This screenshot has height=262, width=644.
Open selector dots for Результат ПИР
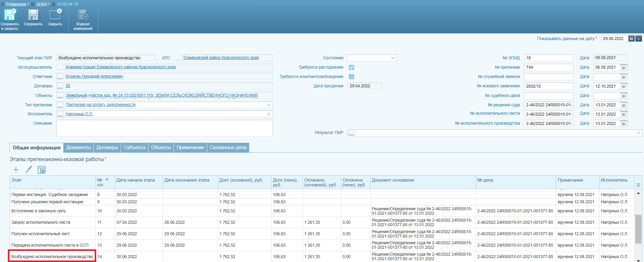(351, 133)
